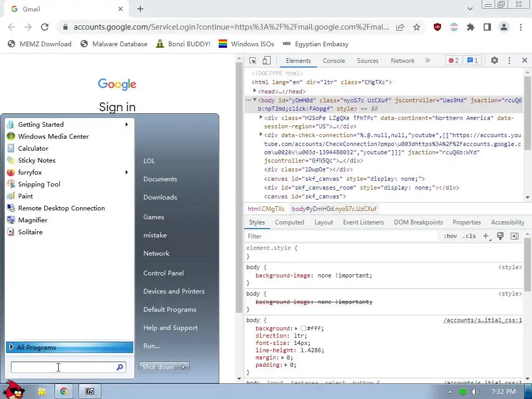Open DevTools settings gear

pos(495,60)
